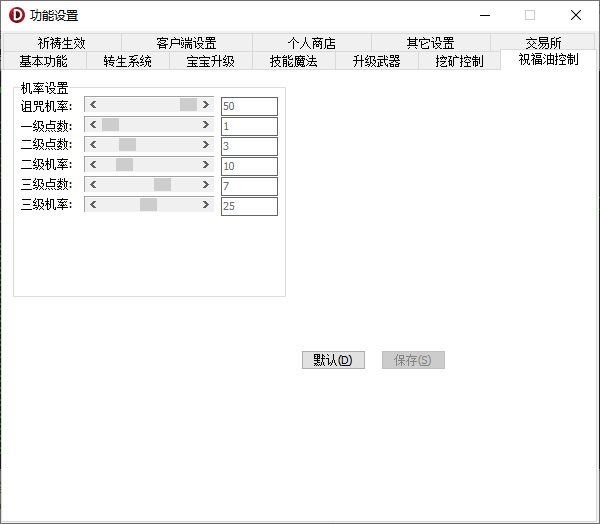Screen dimensions: 600x524
Task: Switch to the 基本功能 tab
Action: (43, 61)
